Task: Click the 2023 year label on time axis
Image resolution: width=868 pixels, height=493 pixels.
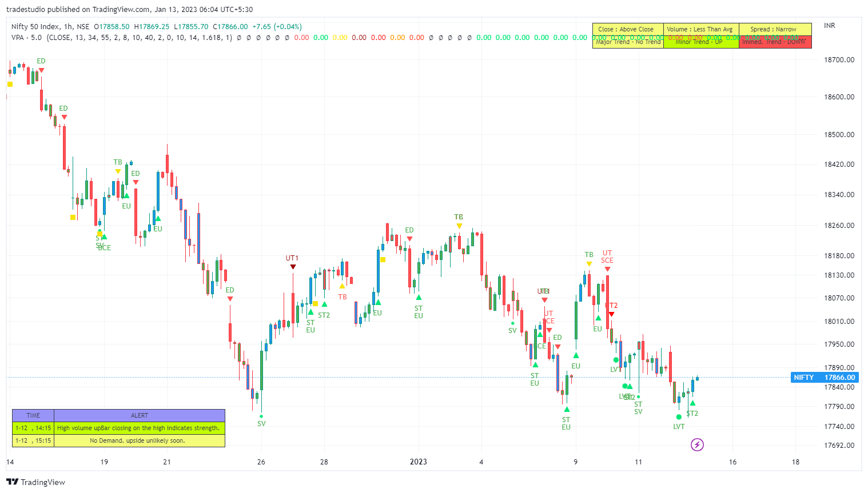Action: [x=418, y=462]
